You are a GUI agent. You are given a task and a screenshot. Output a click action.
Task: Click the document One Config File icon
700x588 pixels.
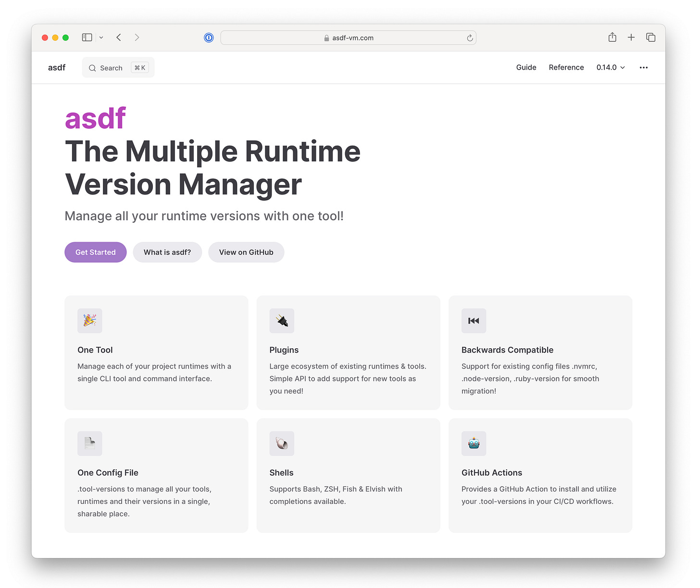[90, 443]
